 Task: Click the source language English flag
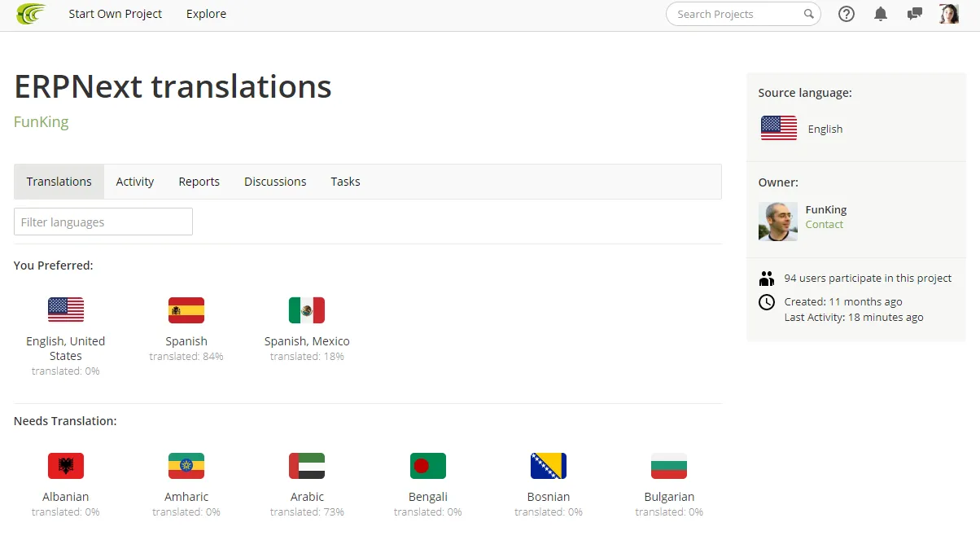(x=779, y=128)
